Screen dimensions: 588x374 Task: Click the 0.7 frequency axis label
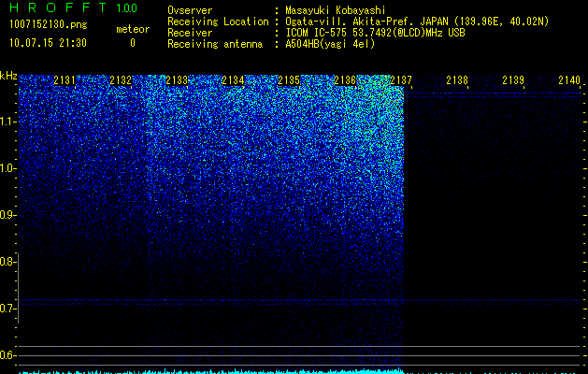point(8,309)
